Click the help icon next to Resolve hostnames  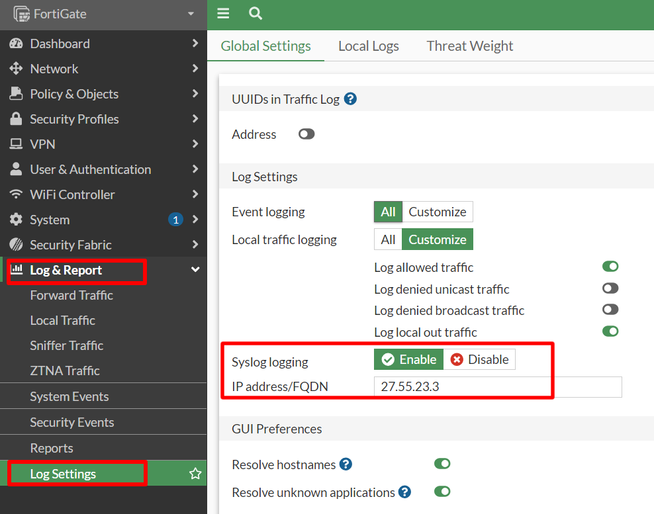tap(345, 464)
